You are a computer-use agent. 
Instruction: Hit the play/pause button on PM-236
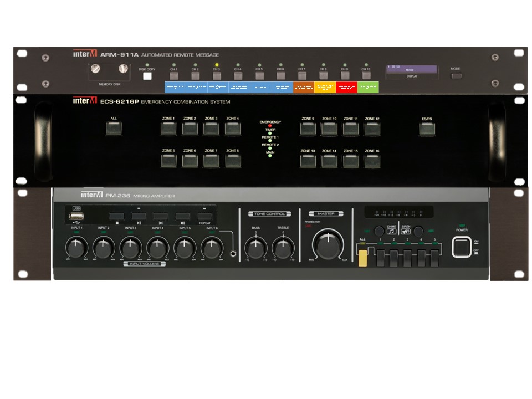click(x=139, y=216)
